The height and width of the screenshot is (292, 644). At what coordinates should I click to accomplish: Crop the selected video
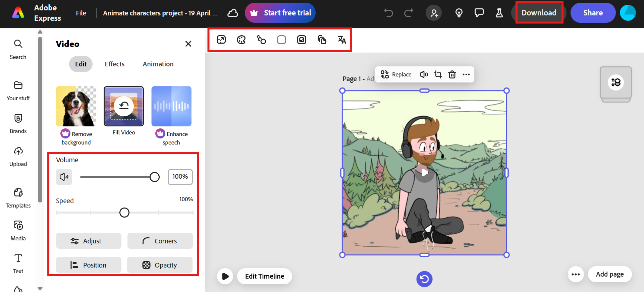point(438,74)
